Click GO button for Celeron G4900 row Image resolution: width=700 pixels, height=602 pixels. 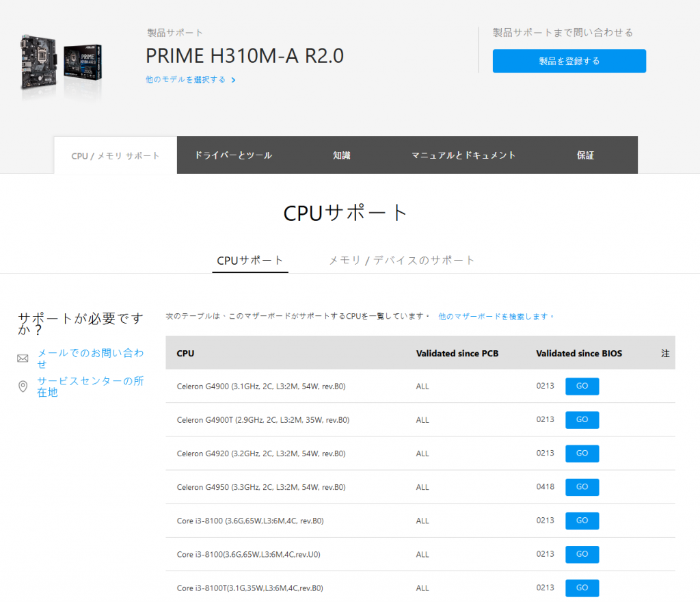click(582, 386)
